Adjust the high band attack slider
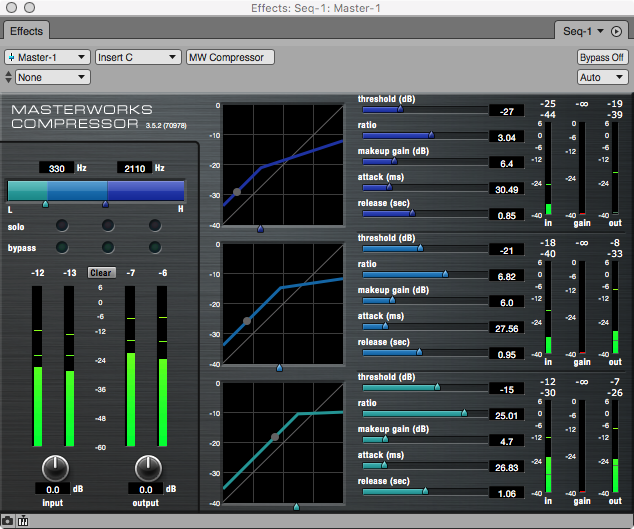Viewport: 634px width, 529px height. tap(425, 187)
